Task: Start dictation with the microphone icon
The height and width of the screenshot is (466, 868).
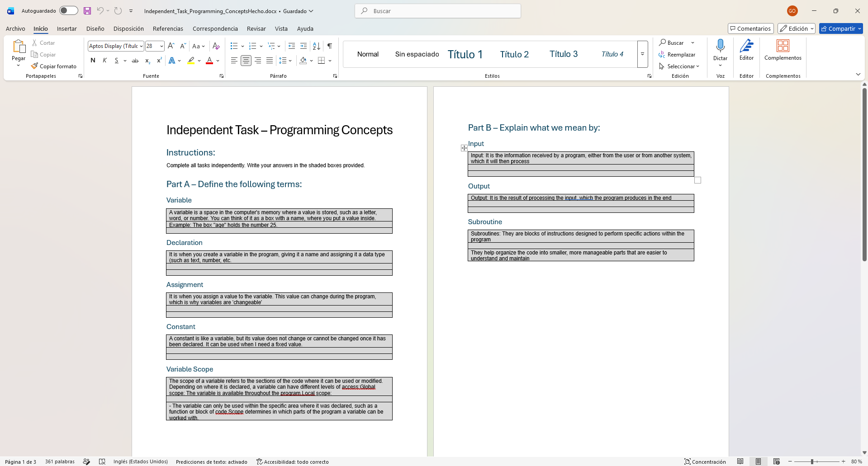Action: pos(721,46)
